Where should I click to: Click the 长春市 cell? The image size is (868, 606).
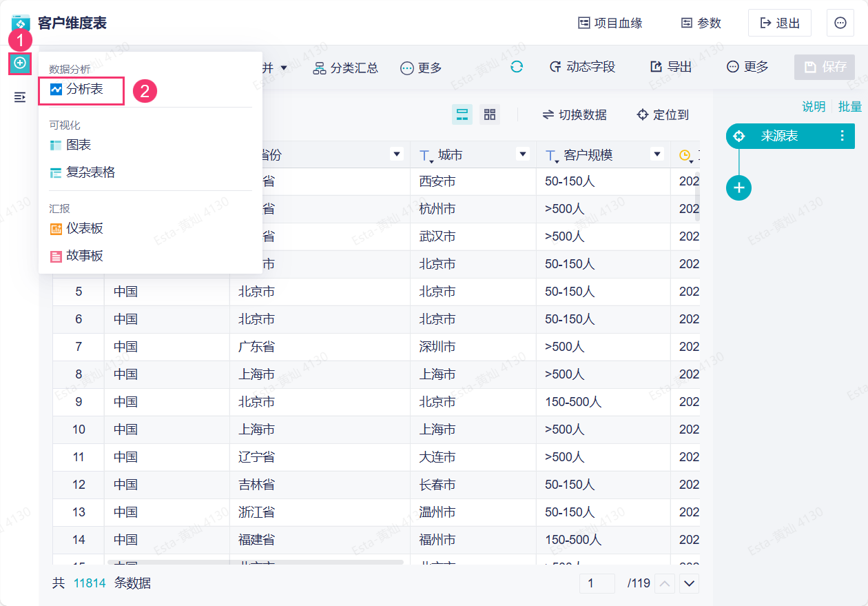[x=473, y=485]
